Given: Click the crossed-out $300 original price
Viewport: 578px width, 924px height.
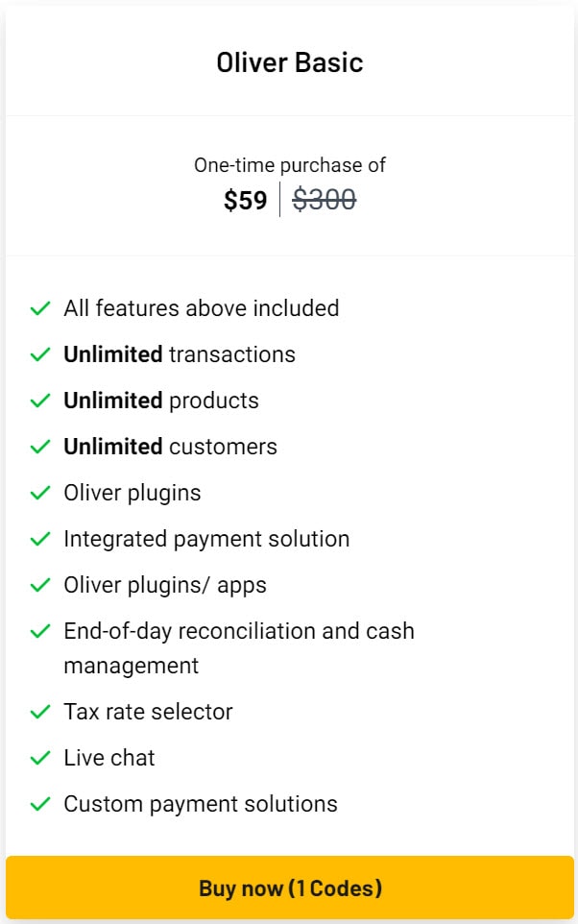Looking at the screenshot, I should (325, 199).
